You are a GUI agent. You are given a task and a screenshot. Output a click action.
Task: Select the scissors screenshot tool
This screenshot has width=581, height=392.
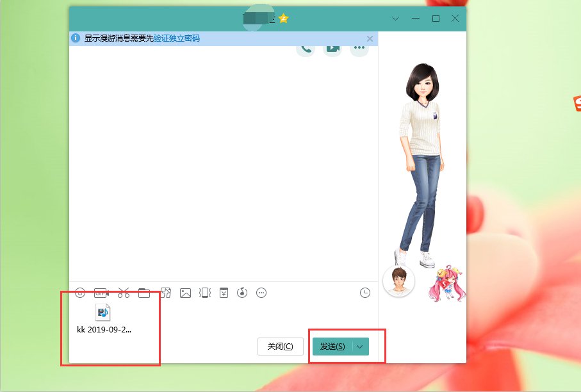[x=124, y=293]
